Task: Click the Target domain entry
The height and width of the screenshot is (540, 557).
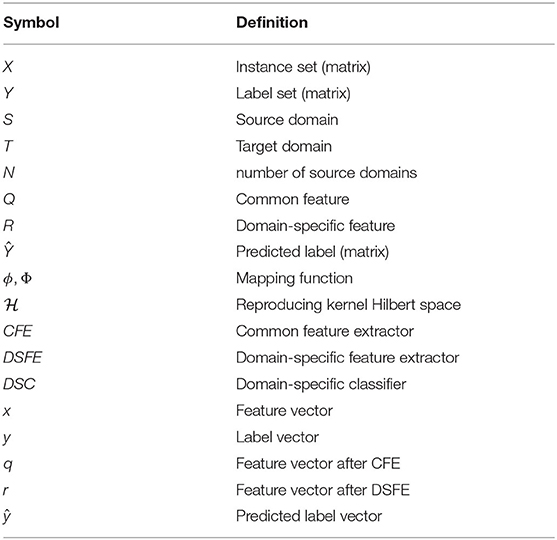Action: 283,146
